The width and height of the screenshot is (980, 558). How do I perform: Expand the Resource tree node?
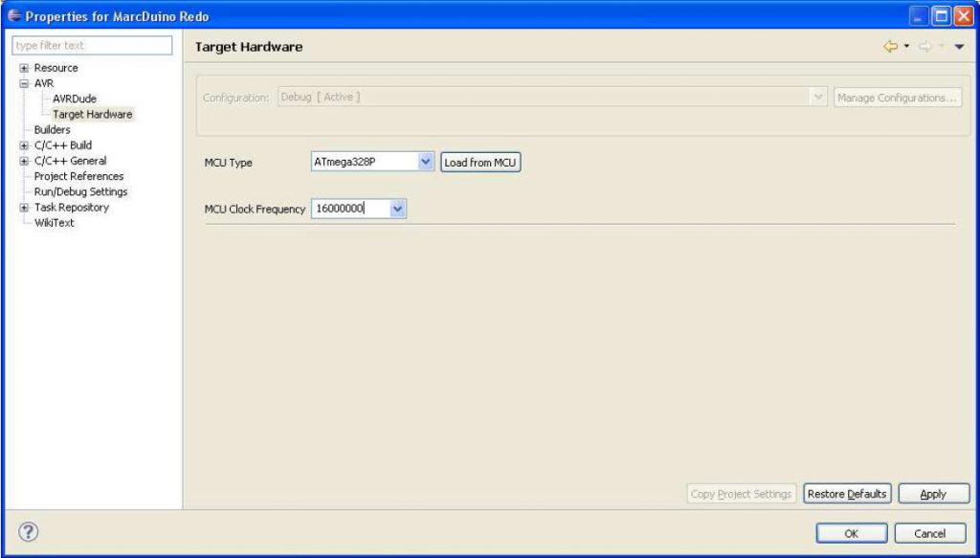coord(24,68)
